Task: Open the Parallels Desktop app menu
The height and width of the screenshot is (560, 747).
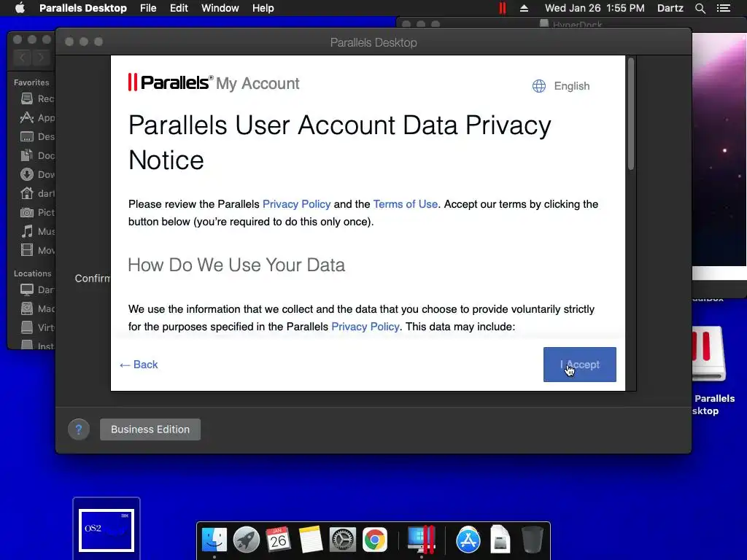Action: [x=83, y=8]
